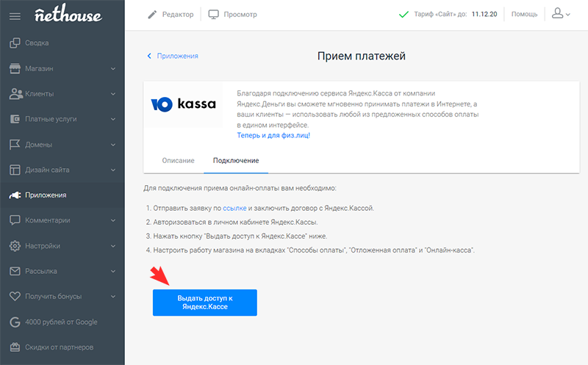Click the green tariff checkmark icon

[404, 15]
